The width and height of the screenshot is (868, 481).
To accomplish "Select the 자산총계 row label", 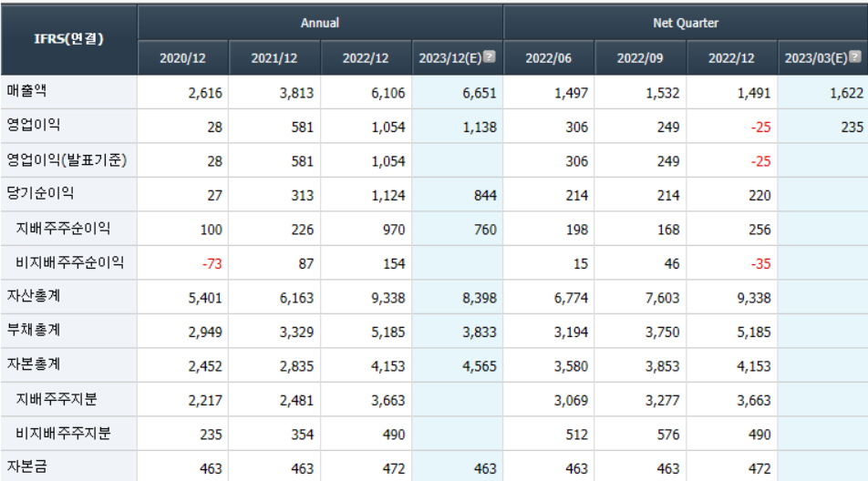I will (33, 296).
